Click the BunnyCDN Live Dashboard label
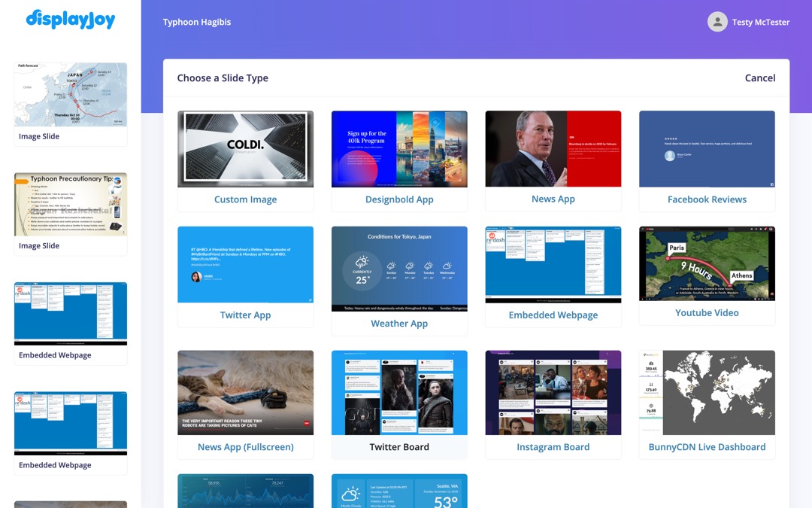This screenshot has height=508, width=812. (x=707, y=447)
